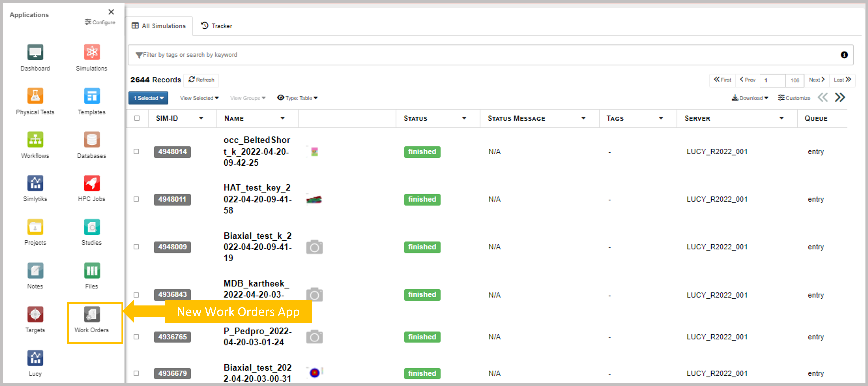
Task: Click camera placeholder for sim 4948009
Action: pos(314,247)
